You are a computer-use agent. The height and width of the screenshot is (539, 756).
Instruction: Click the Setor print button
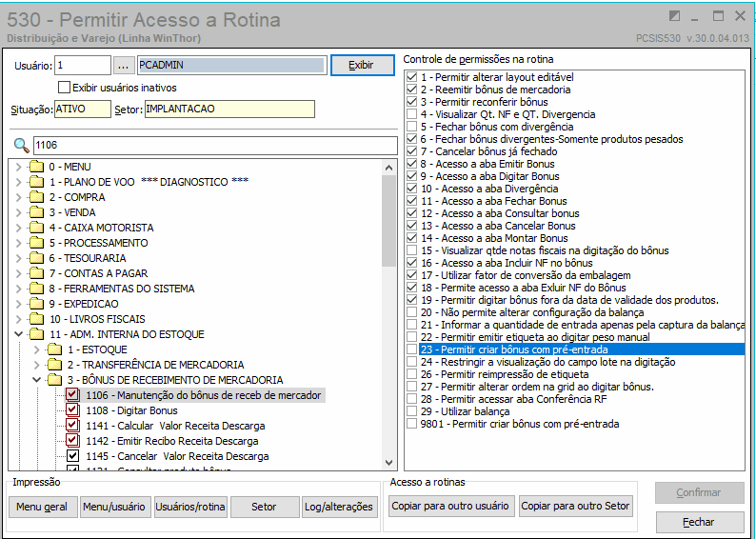pyautogui.click(x=264, y=507)
